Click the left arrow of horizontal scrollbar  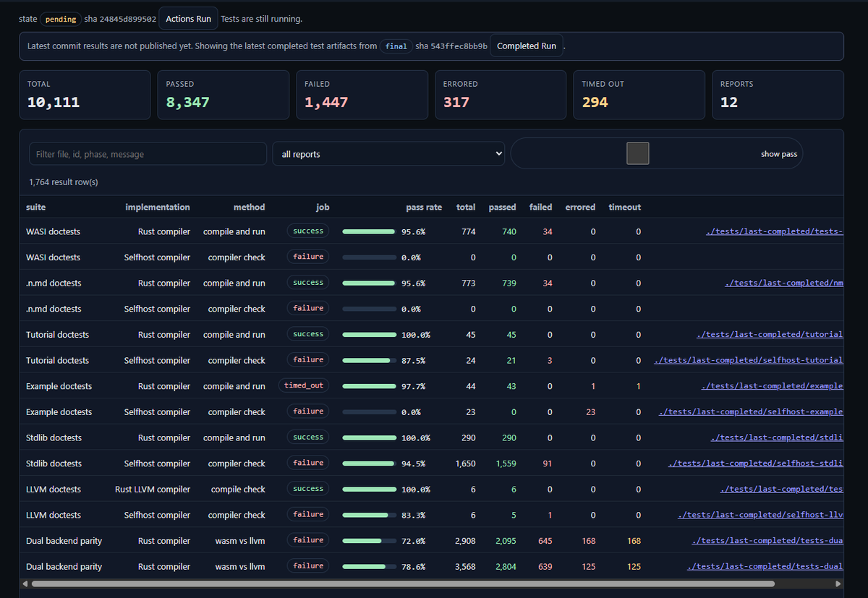(25, 583)
